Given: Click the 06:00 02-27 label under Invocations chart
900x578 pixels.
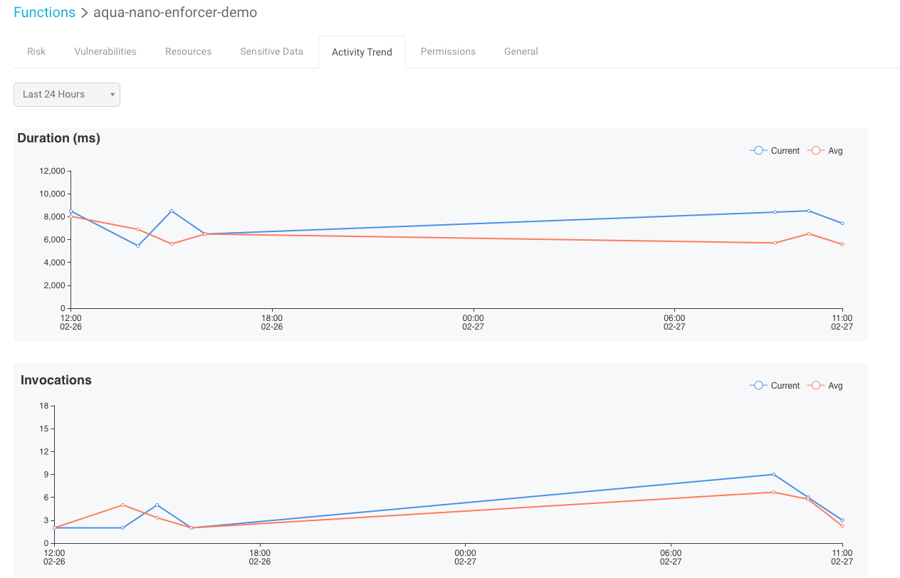Looking at the screenshot, I should [x=670, y=557].
